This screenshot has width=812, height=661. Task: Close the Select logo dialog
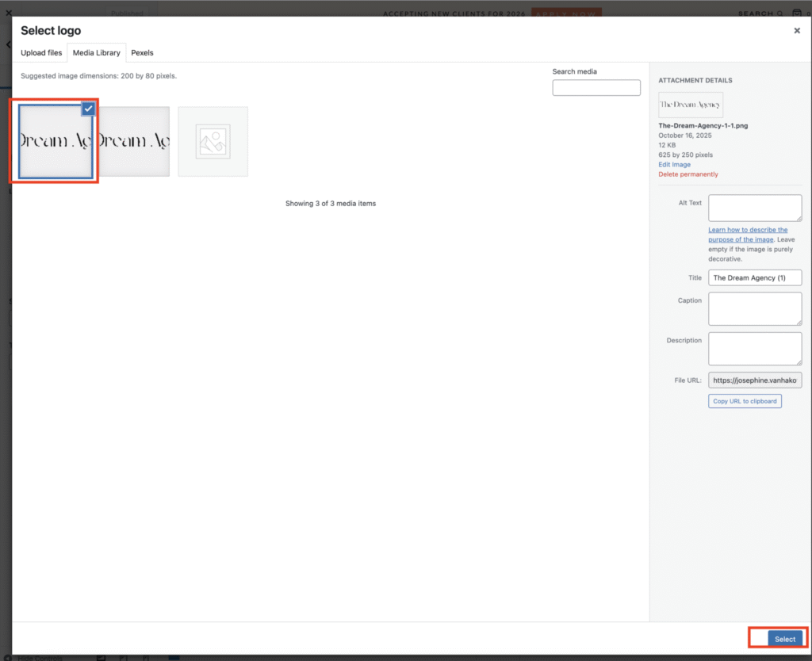(x=797, y=31)
